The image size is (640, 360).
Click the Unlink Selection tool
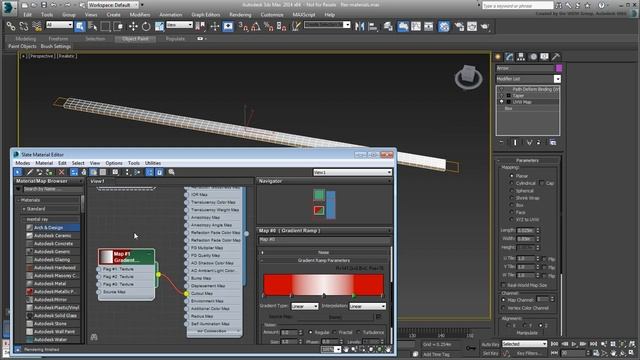coord(24,27)
